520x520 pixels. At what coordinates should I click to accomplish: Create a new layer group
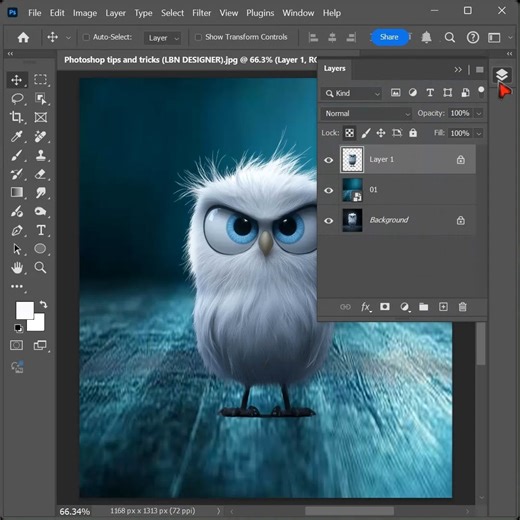point(424,307)
